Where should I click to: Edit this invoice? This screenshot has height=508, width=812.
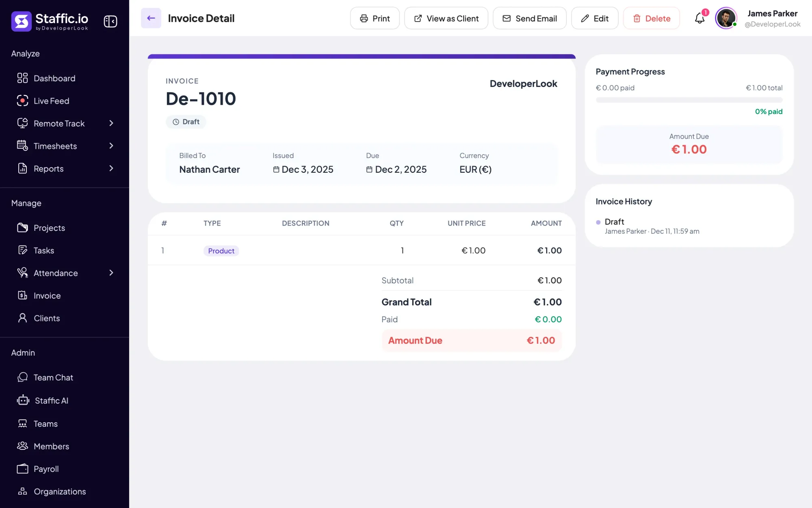pyautogui.click(x=594, y=18)
